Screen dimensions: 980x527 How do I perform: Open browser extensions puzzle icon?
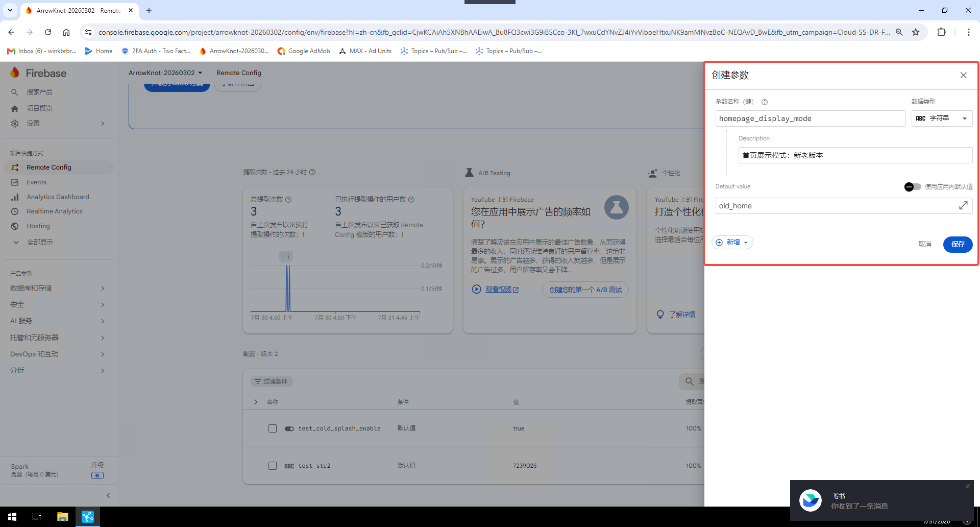click(942, 32)
